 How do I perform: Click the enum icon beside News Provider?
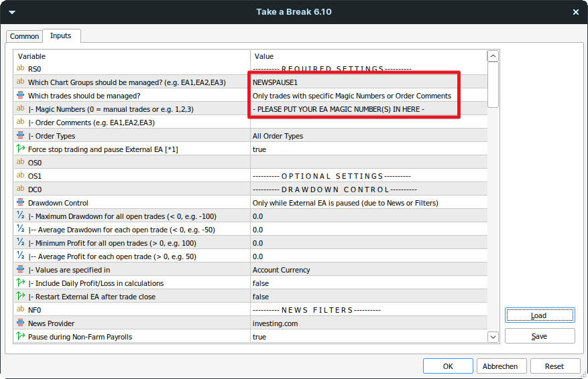coord(20,323)
